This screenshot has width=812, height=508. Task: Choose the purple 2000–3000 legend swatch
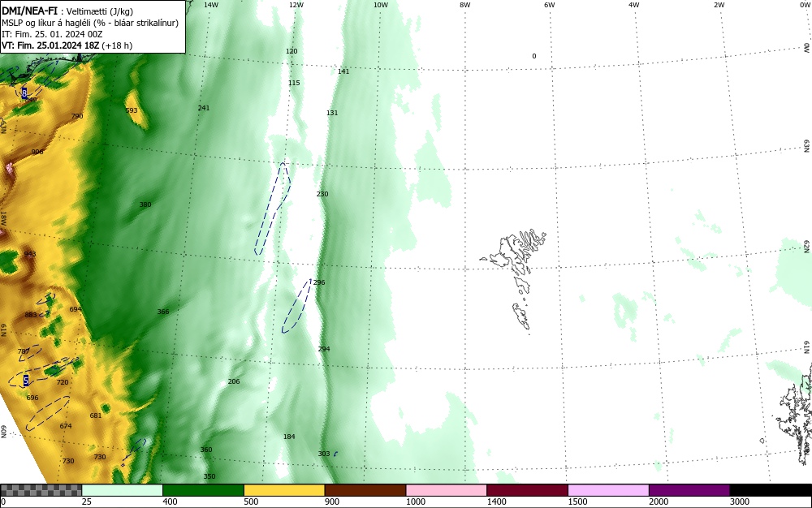click(689, 490)
